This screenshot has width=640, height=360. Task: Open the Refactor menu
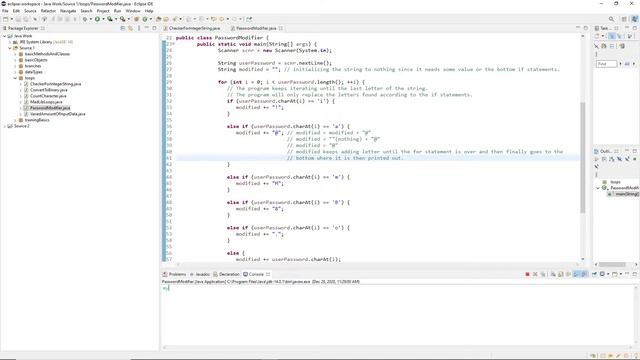point(48,11)
